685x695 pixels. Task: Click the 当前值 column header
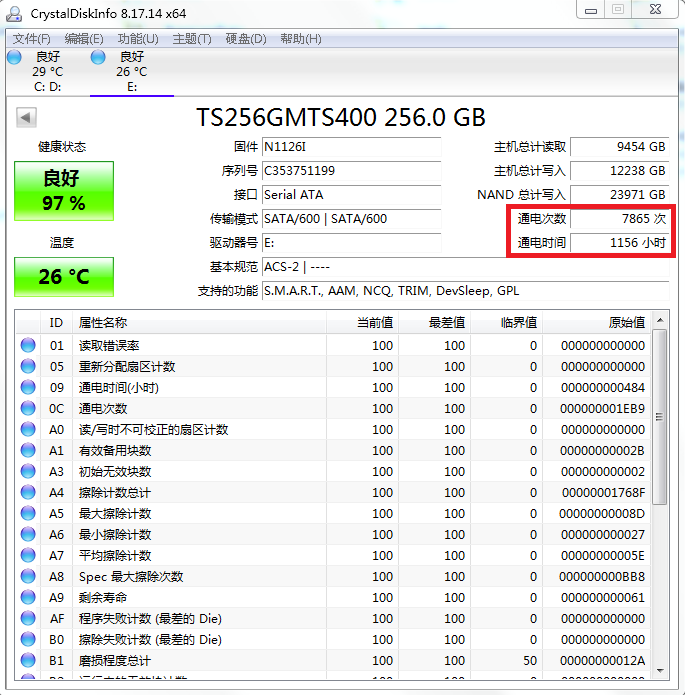tap(362, 323)
